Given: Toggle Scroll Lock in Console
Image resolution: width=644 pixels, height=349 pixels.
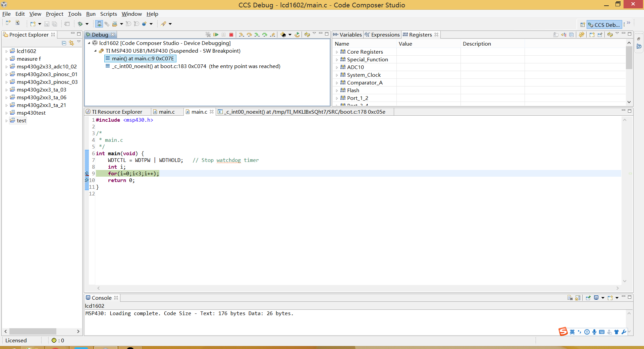Looking at the screenshot, I should coord(578,298).
